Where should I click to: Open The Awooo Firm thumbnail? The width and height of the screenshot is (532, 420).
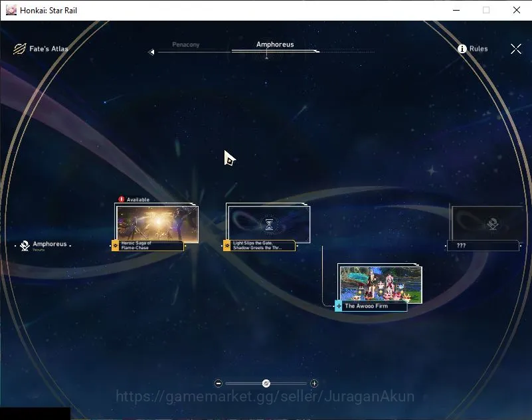click(x=381, y=284)
